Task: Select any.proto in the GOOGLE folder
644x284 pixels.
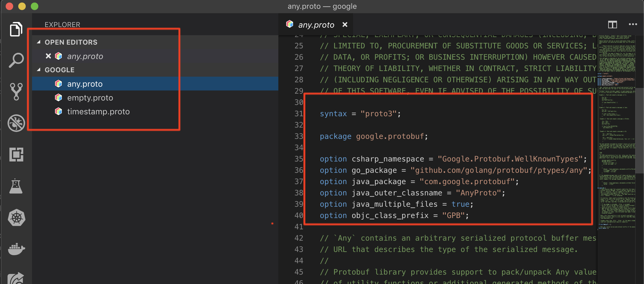Action: point(85,84)
